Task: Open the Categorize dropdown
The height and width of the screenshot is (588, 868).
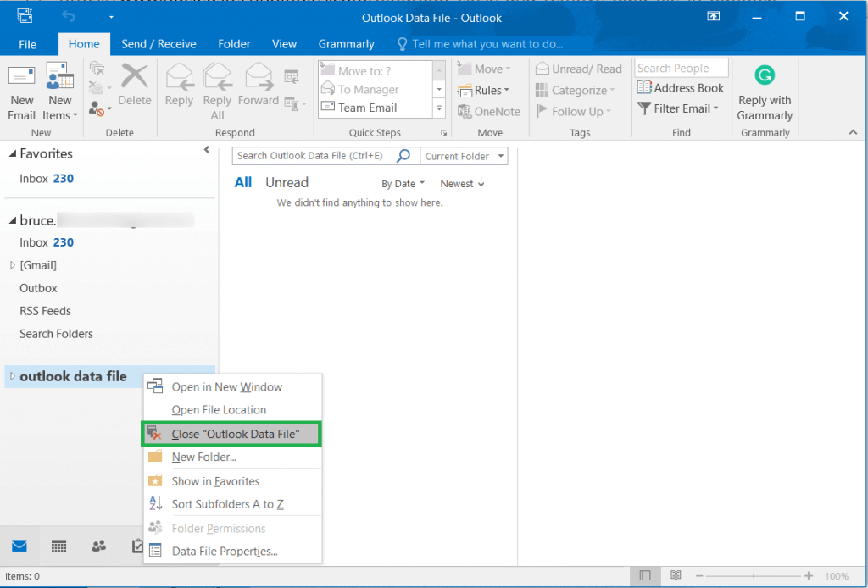Action: click(x=576, y=90)
